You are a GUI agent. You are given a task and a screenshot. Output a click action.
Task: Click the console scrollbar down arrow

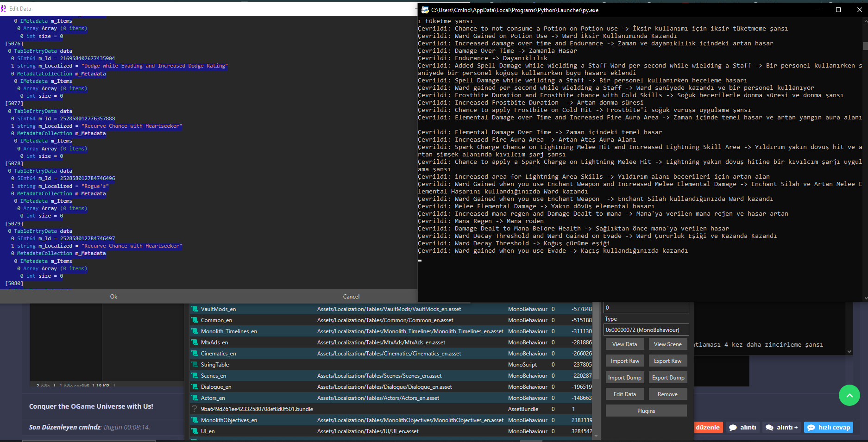pos(865,298)
